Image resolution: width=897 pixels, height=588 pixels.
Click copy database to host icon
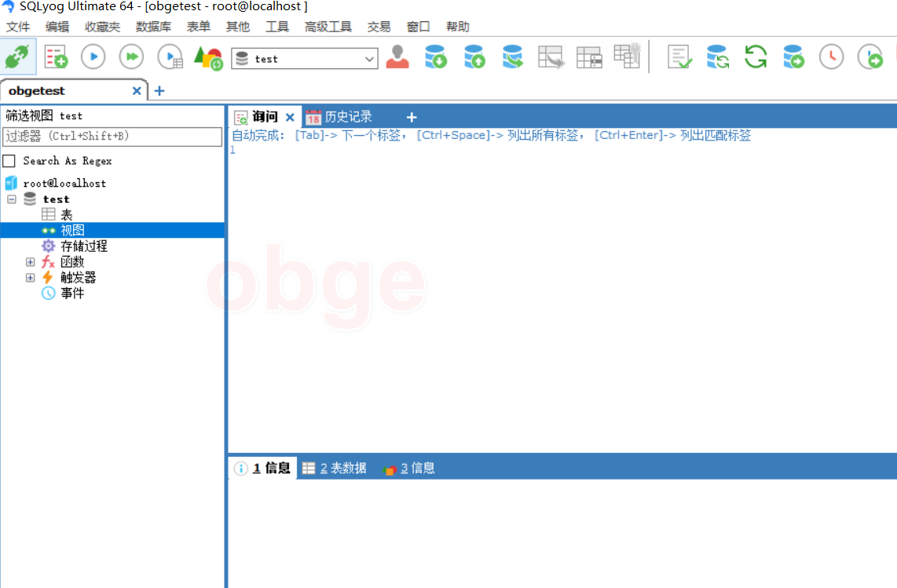tap(513, 57)
